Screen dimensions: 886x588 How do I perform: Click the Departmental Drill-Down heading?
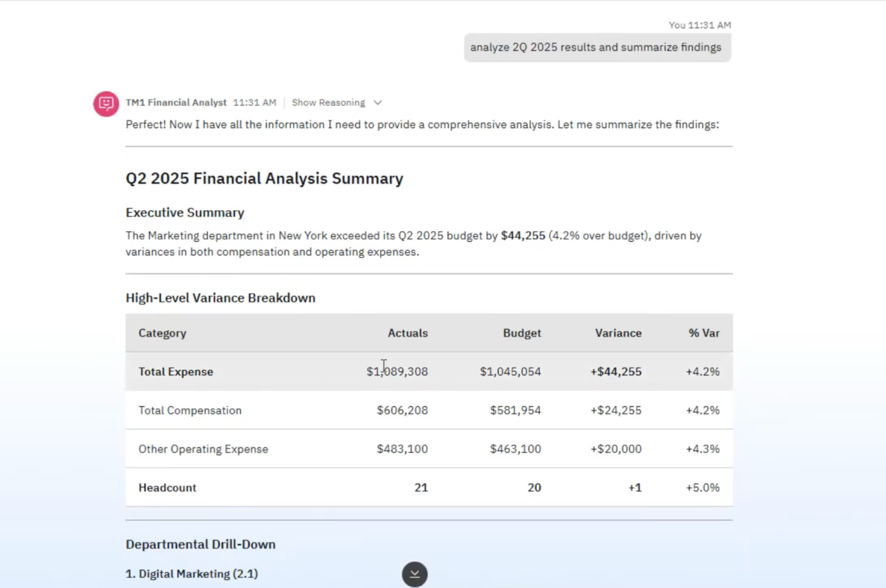[200, 544]
